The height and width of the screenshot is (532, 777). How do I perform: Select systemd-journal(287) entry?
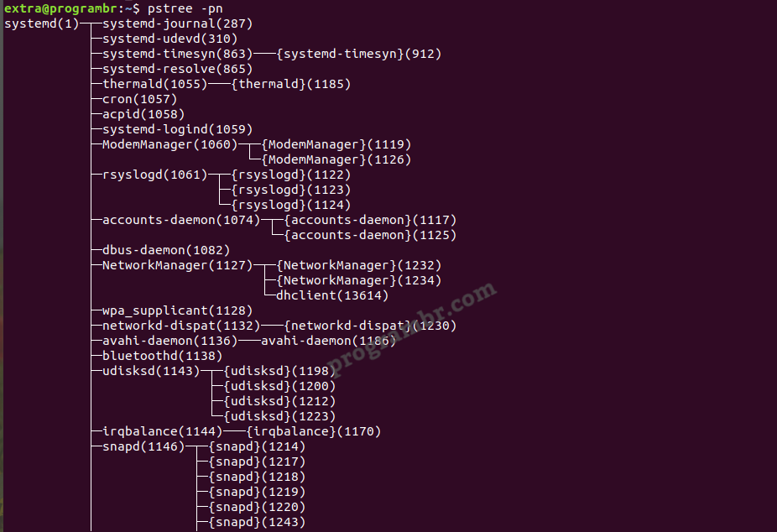(177, 23)
